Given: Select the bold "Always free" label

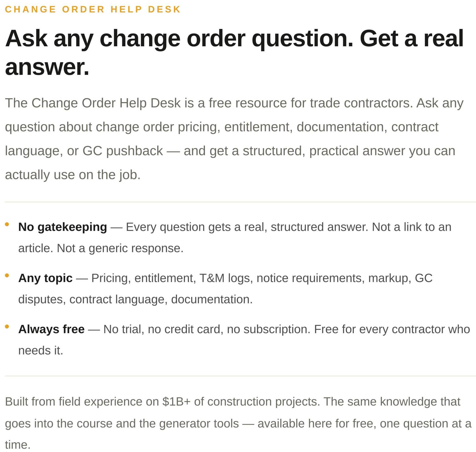Looking at the screenshot, I should [x=51, y=329].
